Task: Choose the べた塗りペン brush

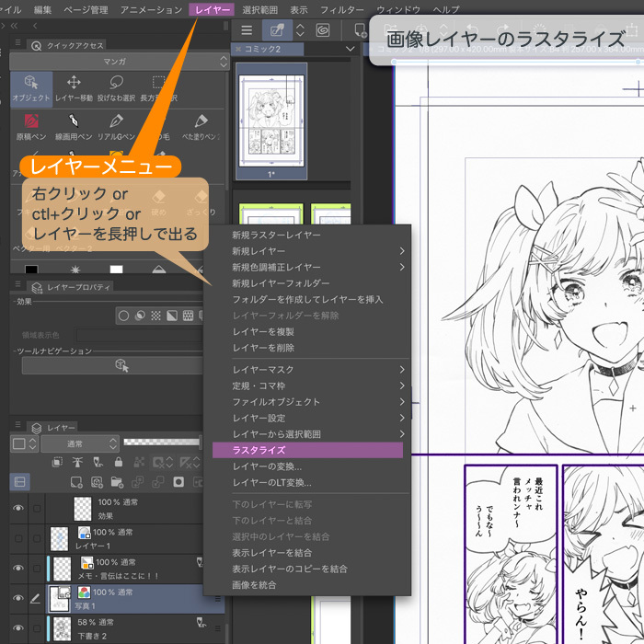Action: (x=201, y=127)
